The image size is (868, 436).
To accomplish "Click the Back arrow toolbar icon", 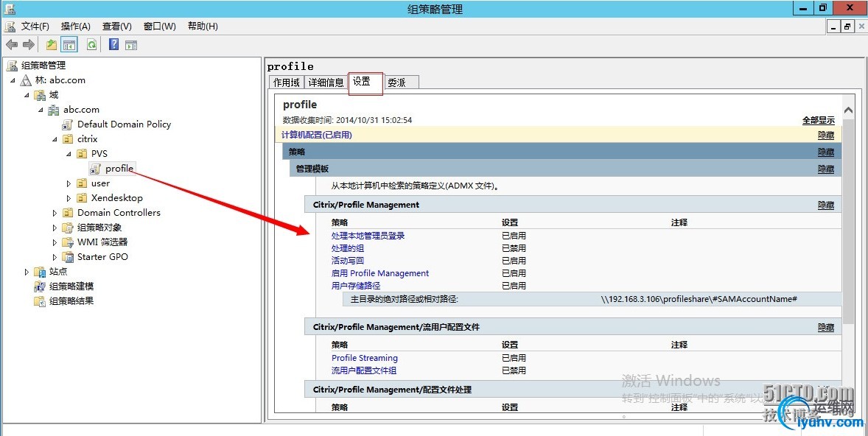I will pos(12,45).
